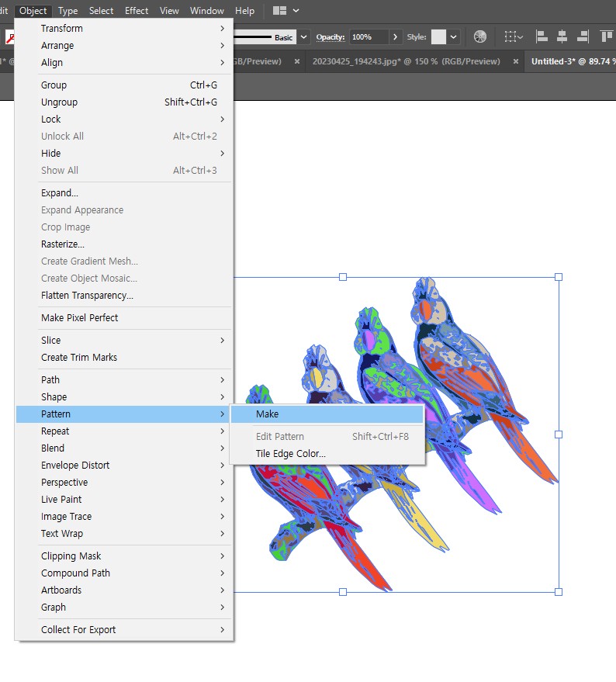Screen dimensions: 616x682
Task: Choose Tile Edge Color in Pattern submenu
Action: (327, 454)
